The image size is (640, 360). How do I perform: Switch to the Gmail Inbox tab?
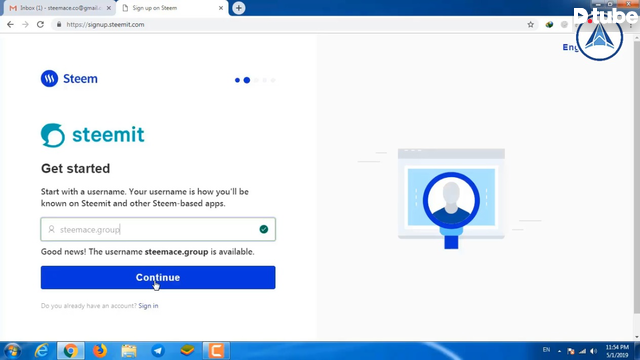pyautogui.click(x=60, y=8)
